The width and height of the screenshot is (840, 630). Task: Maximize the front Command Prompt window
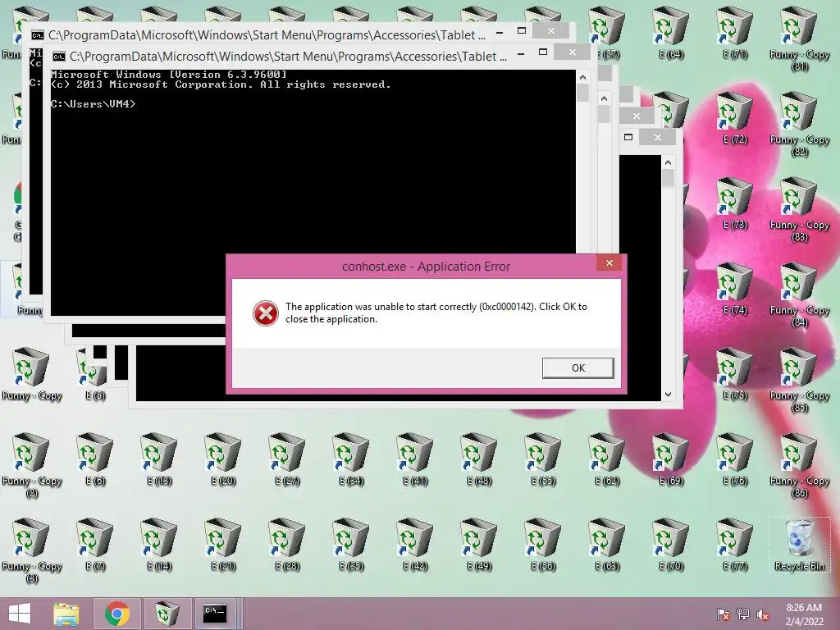click(543, 52)
